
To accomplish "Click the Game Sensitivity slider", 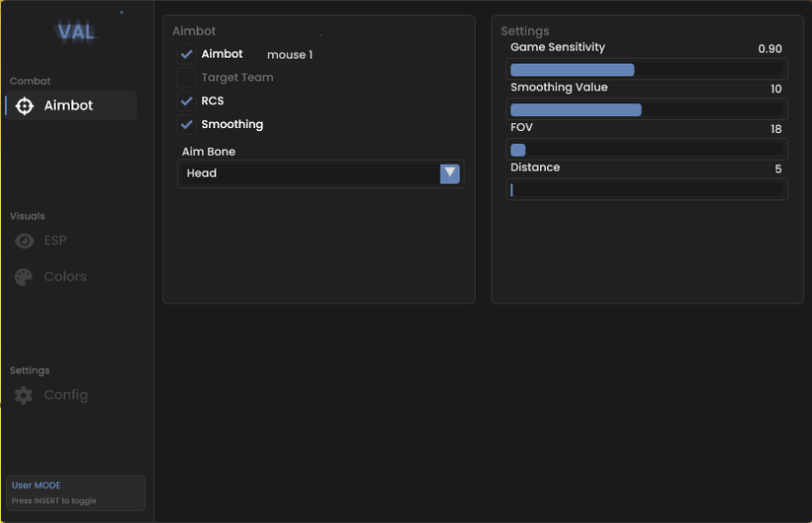I will coord(646,69).
